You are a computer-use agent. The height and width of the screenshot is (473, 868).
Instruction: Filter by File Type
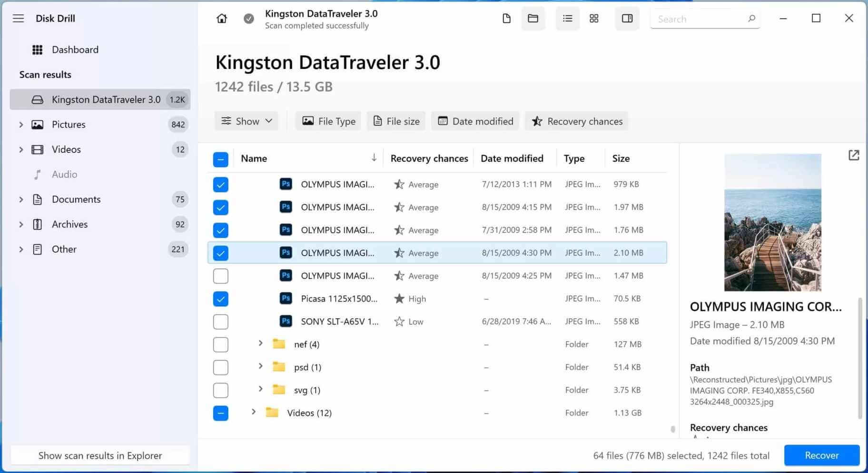(328, 121)
